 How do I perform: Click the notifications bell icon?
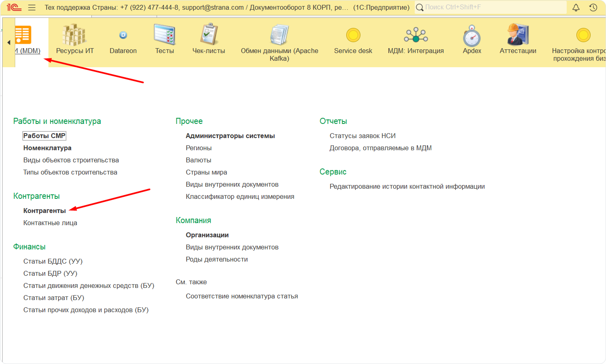pos(576,8)
